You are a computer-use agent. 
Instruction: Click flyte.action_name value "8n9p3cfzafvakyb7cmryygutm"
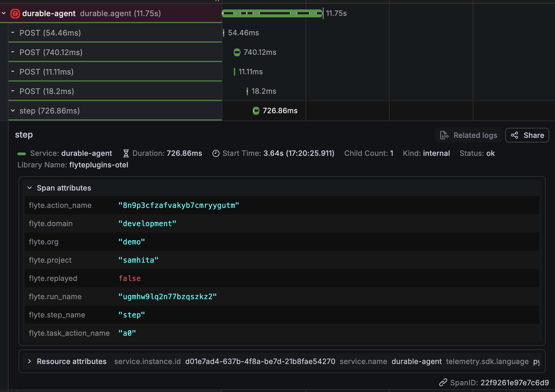click(x=179, y=205)
